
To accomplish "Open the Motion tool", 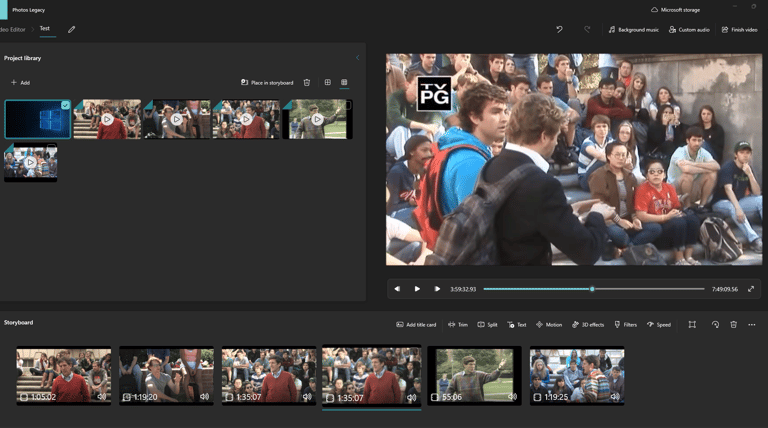I will (x=549, y=325).
